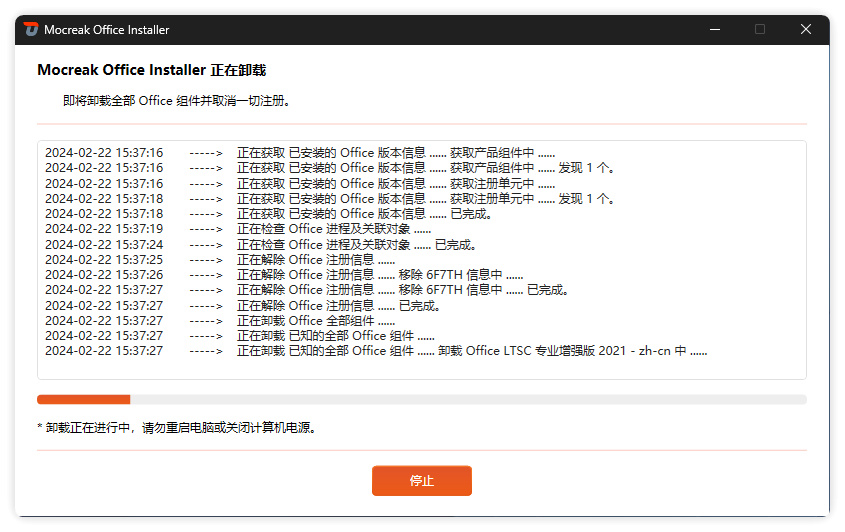Click the log line 正在卸载 Office 全部组件

point(220,320)
